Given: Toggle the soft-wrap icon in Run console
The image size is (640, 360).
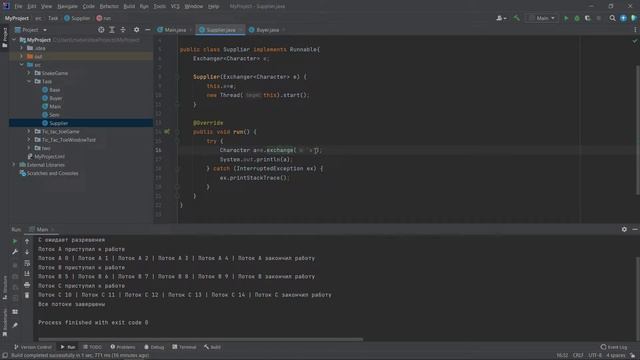Looking at the screenshot, I should click(27, 263).
